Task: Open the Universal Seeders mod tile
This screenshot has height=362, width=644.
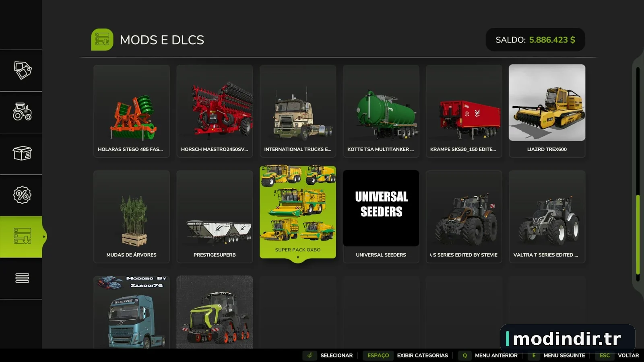Action: 381,216
